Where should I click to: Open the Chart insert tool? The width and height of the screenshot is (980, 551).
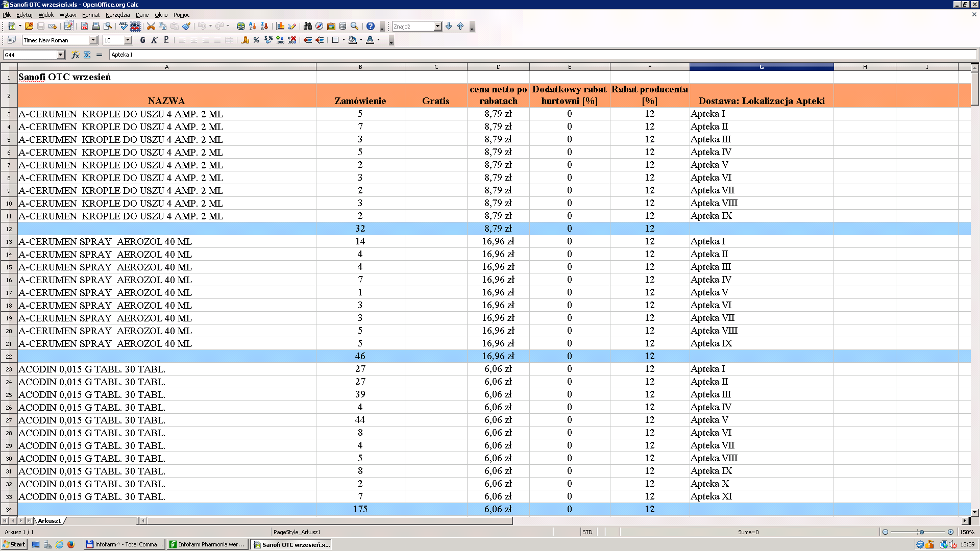click(x=280, y=26)
